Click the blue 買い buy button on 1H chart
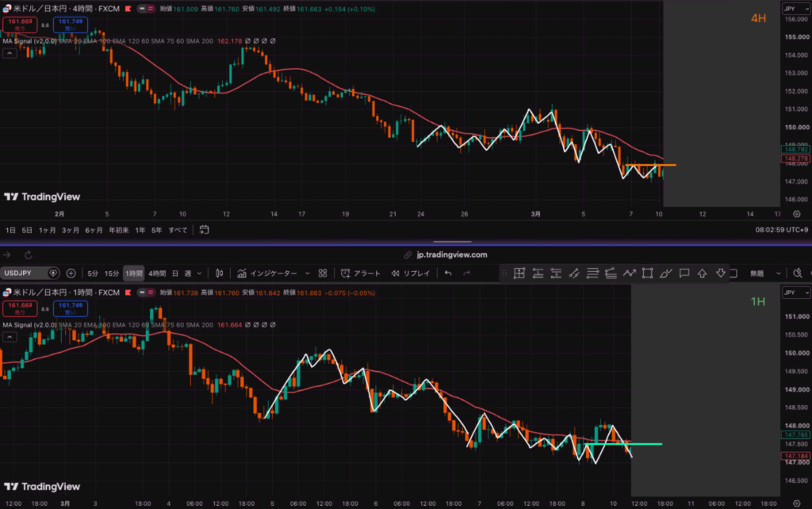Viewport: 812px width, 509px height. (71, 308)
